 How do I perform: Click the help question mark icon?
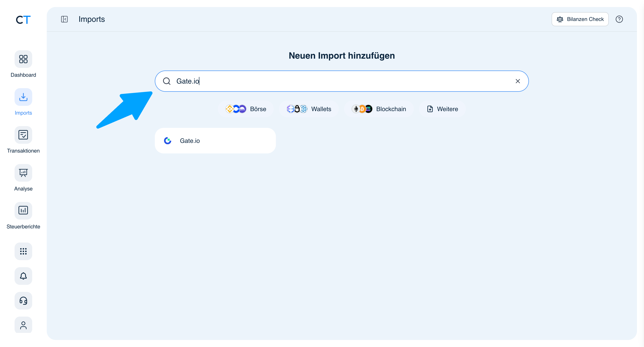tap(619, 19)
